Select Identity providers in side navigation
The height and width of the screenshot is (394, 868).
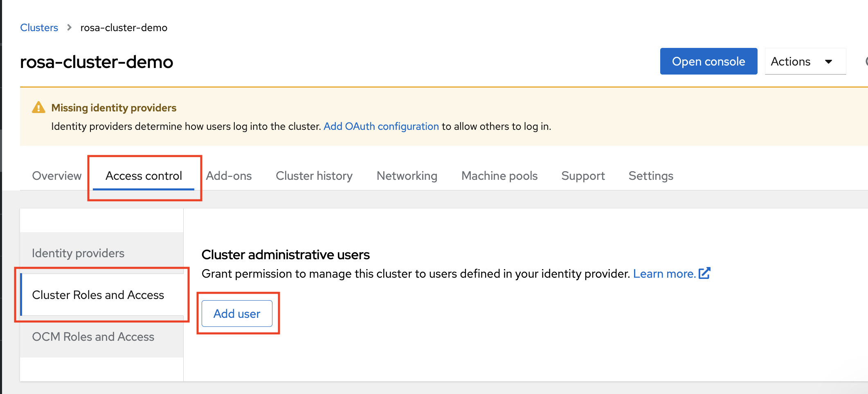pyautogui.click(x=78, y=253)
